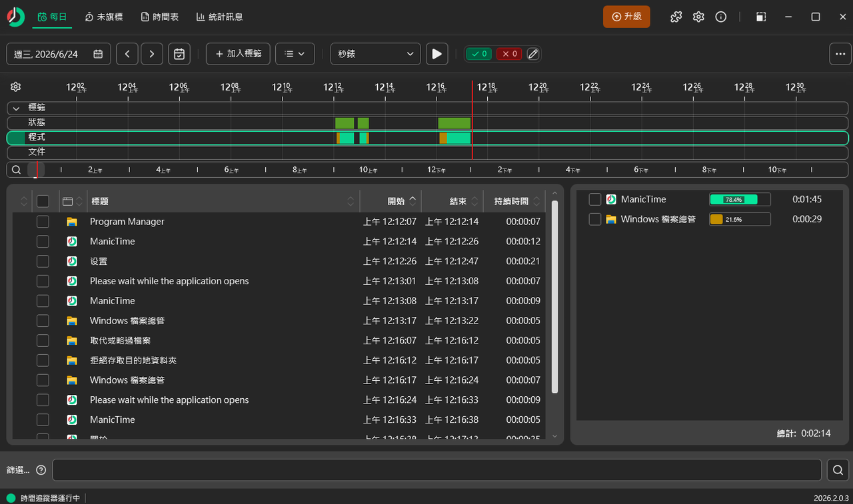This screenshot has height=504, width=853.
Task: Switch to the 時間表 tab
Action: click(x=160, y=17)
